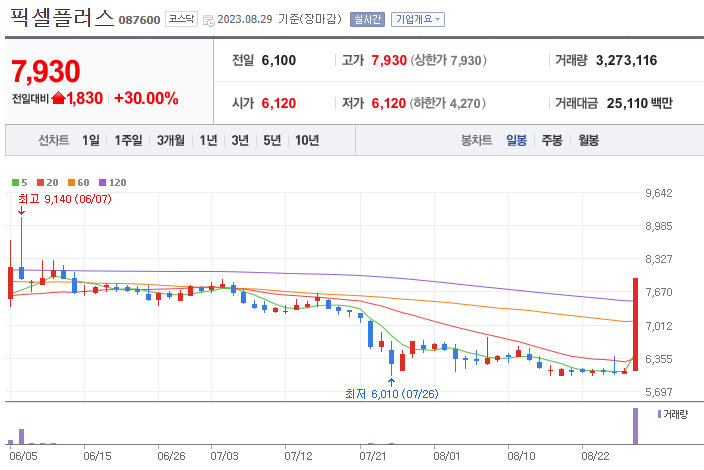Click the 선차트 label
704x470 pixels.
click(x=53, y=141)
